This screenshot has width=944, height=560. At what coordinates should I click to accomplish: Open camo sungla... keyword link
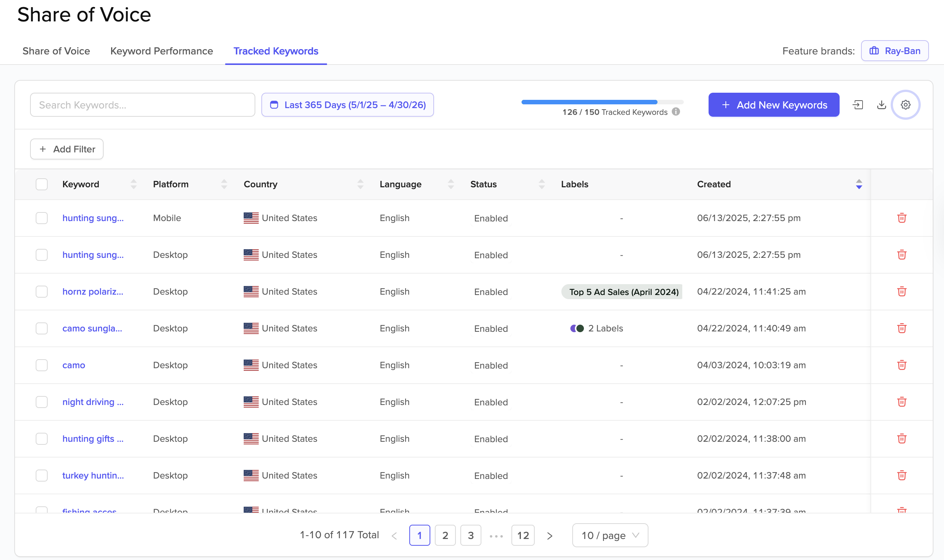[92, 328]
